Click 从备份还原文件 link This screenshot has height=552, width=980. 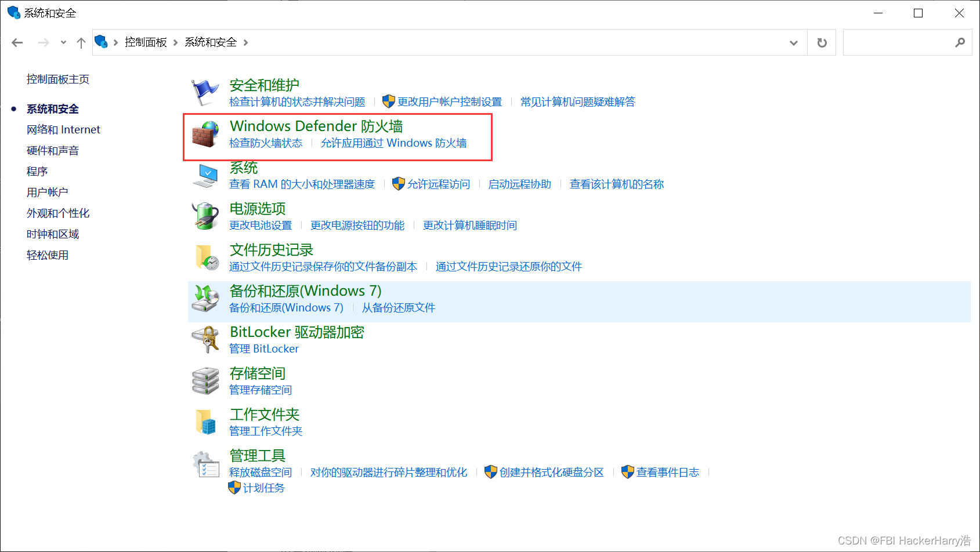pyautogui.click(x=399, y=308)
